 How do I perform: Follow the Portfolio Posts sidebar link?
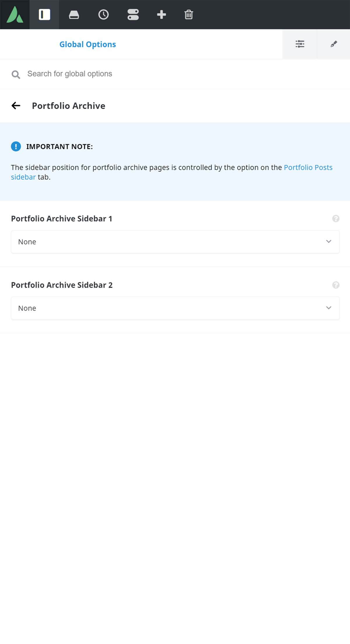tap(171, 172)
